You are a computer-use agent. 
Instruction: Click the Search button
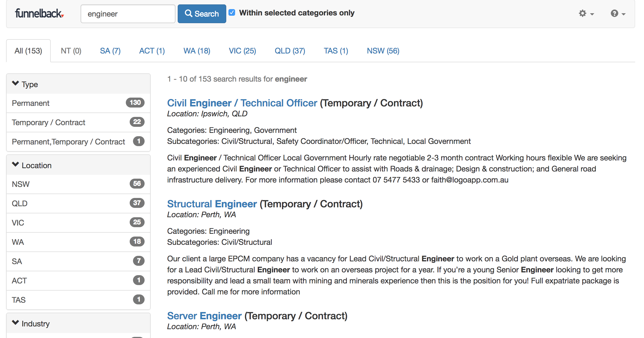[x=202, y=14]
